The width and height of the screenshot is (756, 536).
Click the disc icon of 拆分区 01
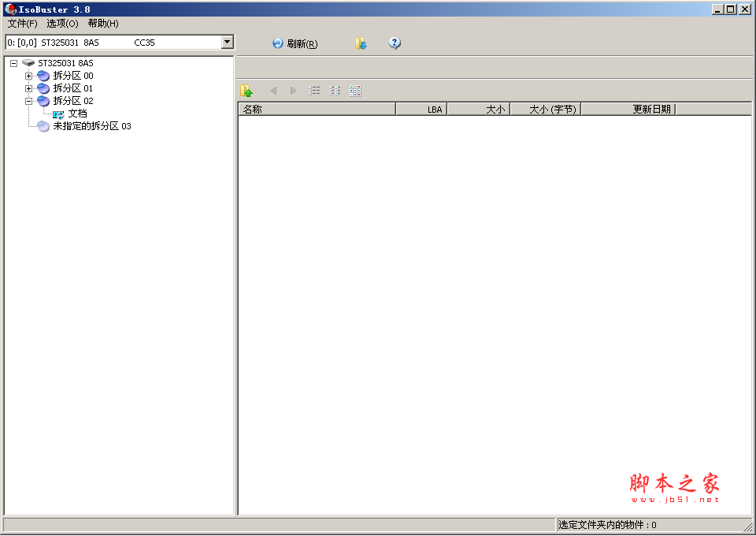43,88
